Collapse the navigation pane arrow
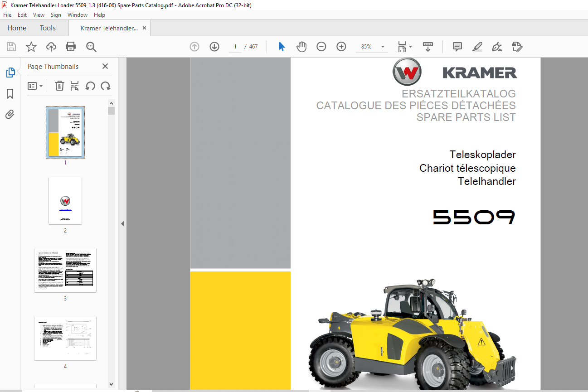588x392 pixels. (x=122, y=223)
